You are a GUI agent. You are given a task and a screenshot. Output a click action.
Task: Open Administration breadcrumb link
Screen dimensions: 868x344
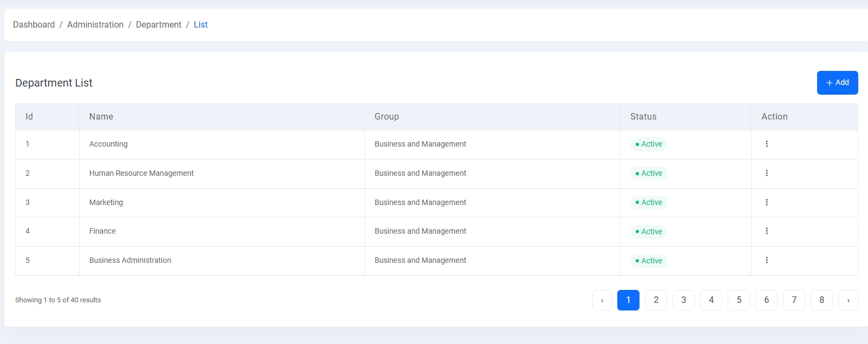coord(95,25)
